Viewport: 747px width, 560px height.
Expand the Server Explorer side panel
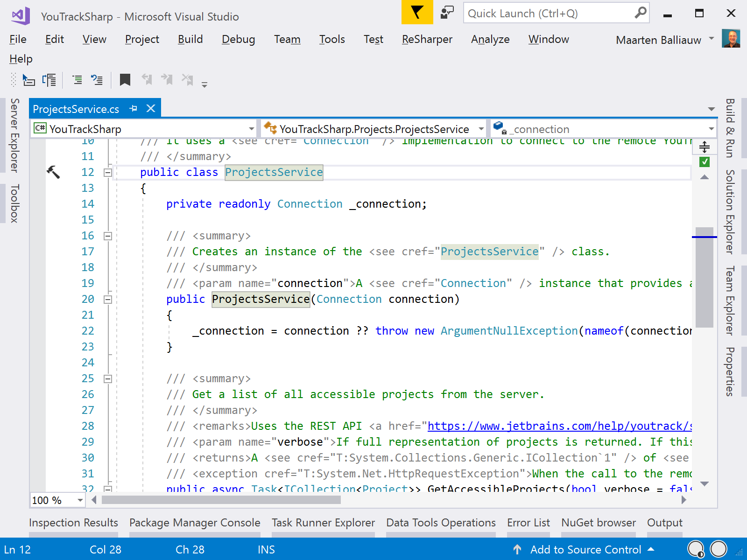pos(14,135)
